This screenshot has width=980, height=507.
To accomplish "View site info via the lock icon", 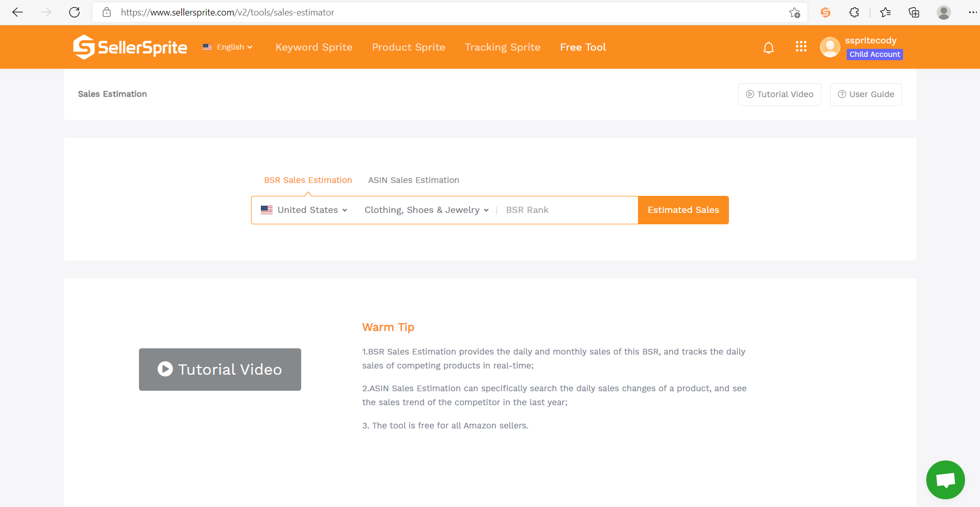I will tap(107, 12).
